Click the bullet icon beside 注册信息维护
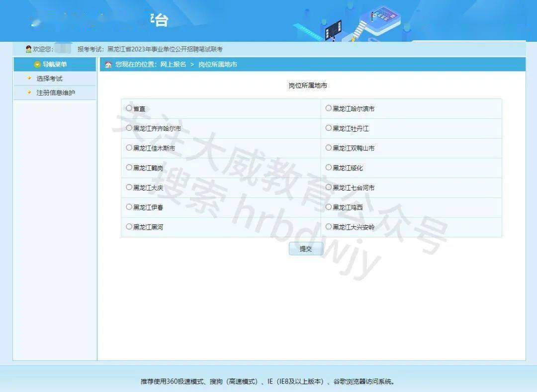This screenshot has width=537, height=392. [28, 93]
